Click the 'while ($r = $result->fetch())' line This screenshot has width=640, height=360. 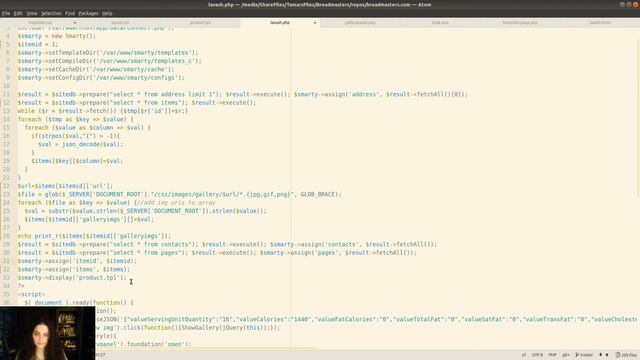point(103,111)
